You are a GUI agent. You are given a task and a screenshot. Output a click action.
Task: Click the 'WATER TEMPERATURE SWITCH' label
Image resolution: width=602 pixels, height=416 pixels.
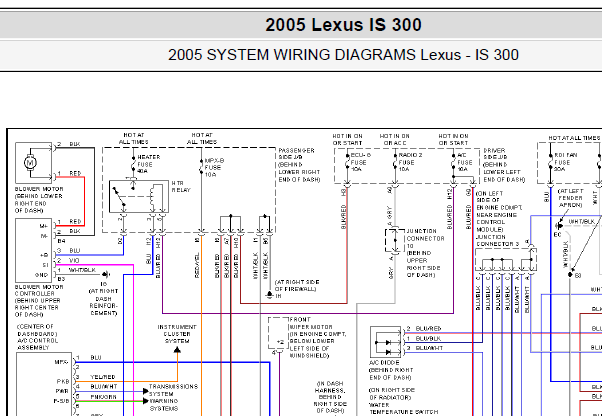(404, 408)
